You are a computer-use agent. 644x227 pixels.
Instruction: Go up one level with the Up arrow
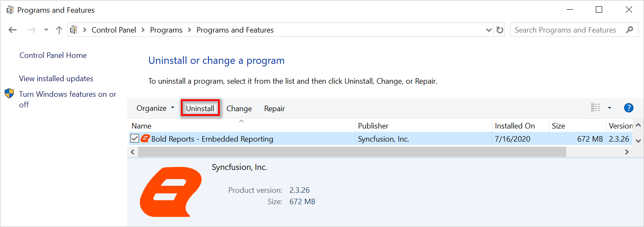coord(59,30)
